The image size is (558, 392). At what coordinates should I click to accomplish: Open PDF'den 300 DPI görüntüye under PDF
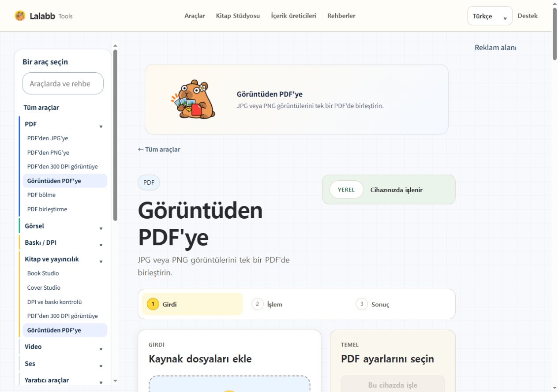click(63, 167)
